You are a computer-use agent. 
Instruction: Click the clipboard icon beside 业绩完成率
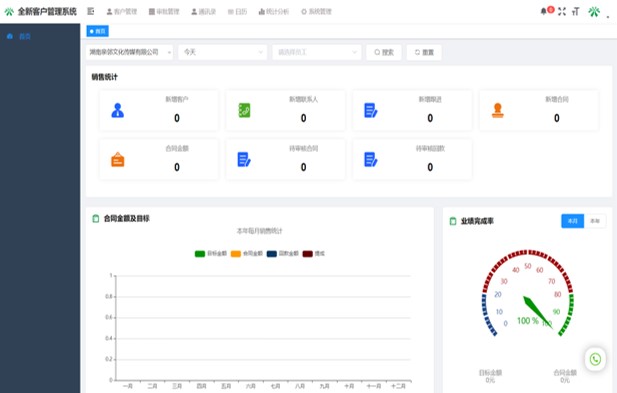[x=453, y=221]
